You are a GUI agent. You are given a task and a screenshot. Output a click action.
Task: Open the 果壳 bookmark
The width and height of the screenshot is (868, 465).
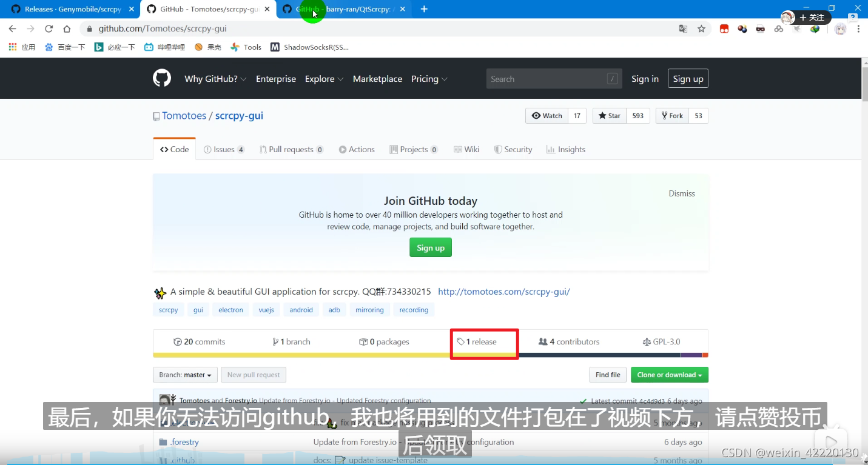tap(207, 47)
